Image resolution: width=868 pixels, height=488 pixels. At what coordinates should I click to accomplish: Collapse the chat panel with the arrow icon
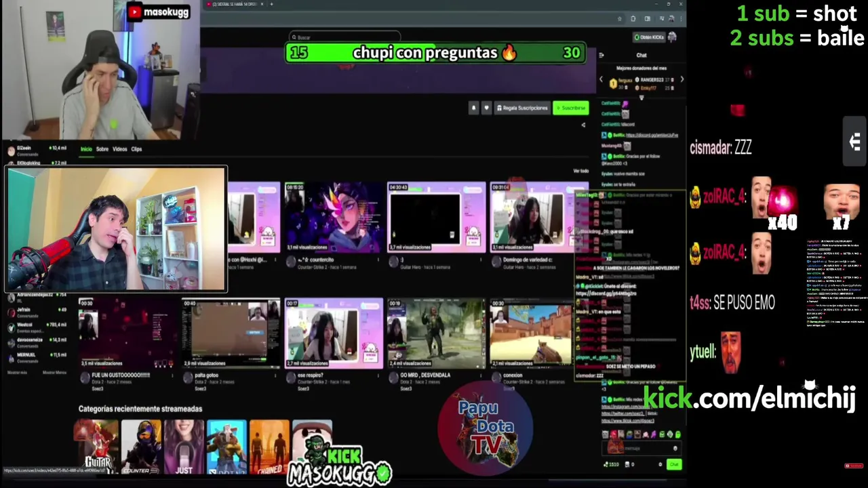tap(601, 55)
